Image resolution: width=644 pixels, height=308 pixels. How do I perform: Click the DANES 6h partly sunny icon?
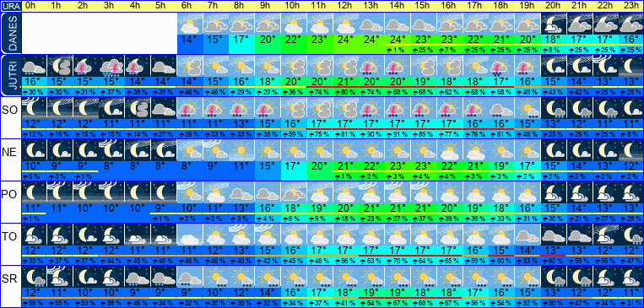pos(190,24)
